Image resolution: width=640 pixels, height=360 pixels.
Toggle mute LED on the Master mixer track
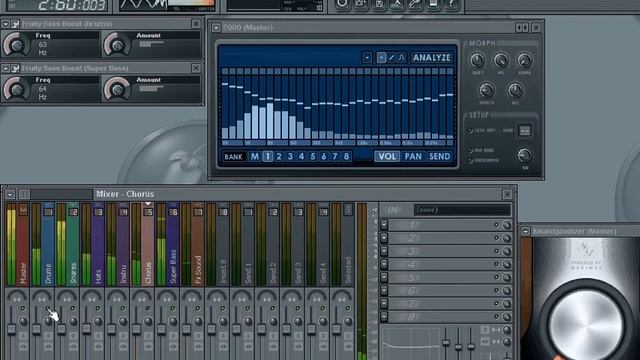(23, 309)
